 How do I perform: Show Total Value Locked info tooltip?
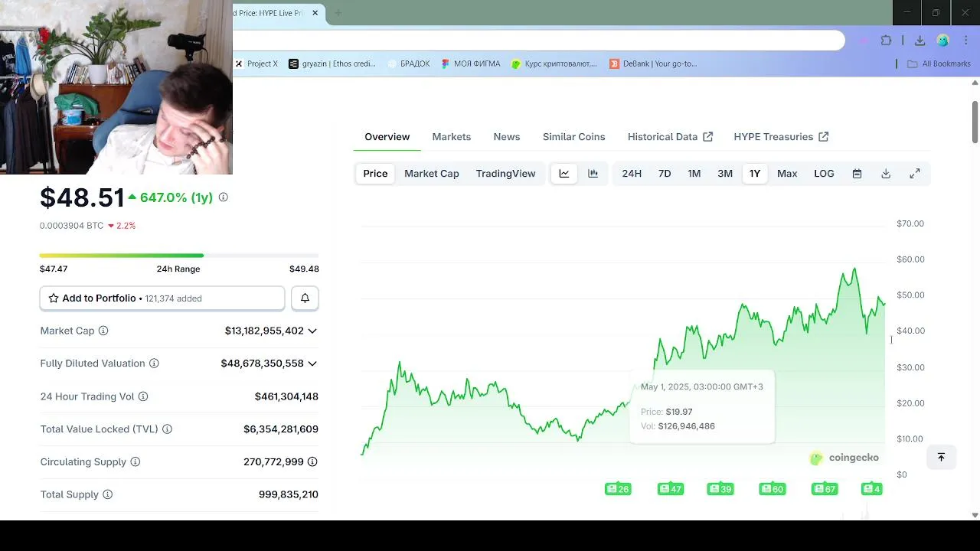point(167,429)
